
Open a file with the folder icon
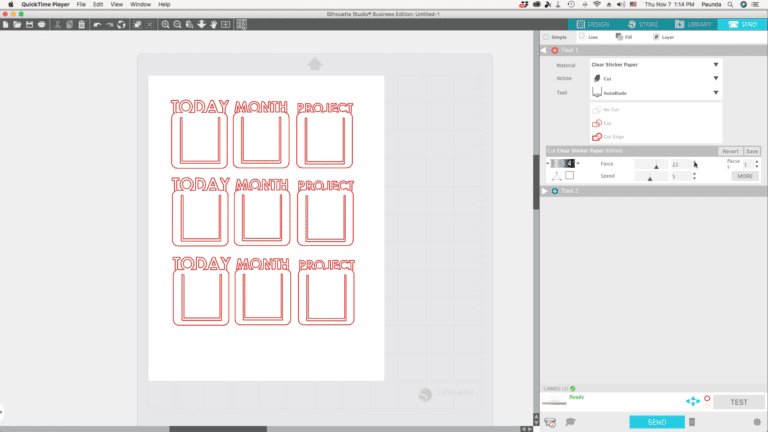click(17, 24)
